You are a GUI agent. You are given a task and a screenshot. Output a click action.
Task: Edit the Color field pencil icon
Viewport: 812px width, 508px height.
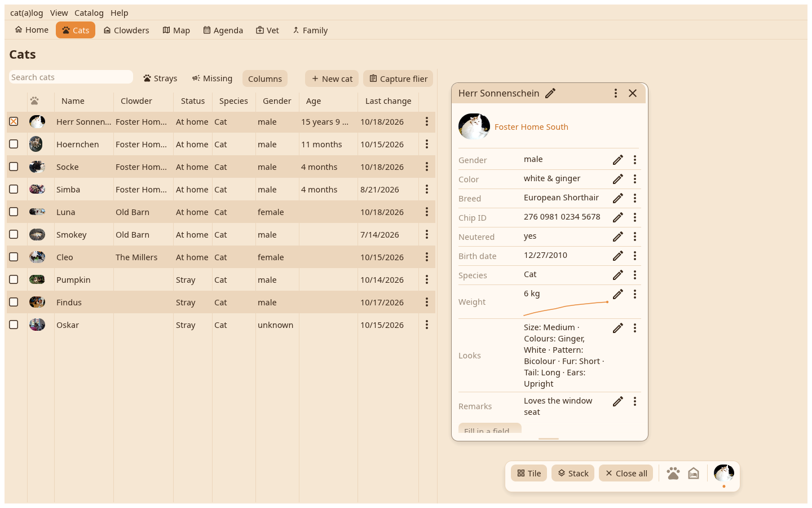coord(618,179)
